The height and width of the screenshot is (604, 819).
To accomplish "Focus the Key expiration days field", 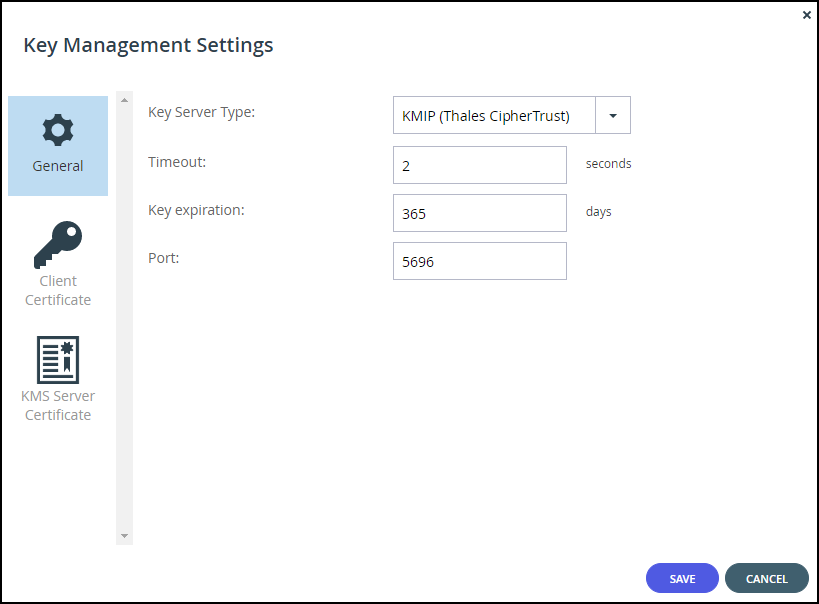I will pyautogui.click(x=479, y=213).
